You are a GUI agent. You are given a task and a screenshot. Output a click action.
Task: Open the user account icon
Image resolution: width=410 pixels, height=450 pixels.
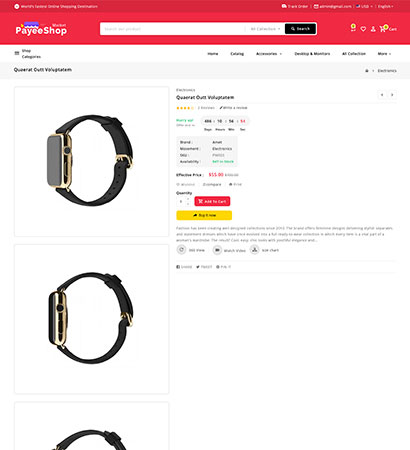pyautogui.click(x=373, y=29)
